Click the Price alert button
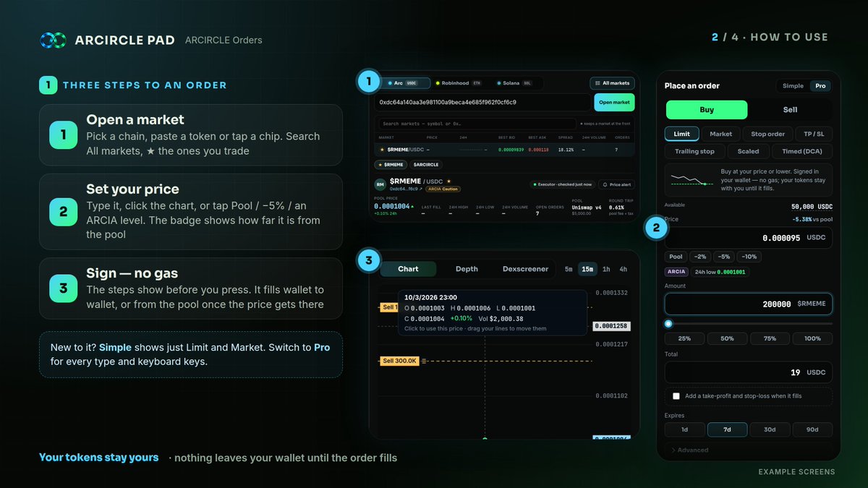Image resolution: width=868 pixels, height=488 pixels. pos(616,184)
